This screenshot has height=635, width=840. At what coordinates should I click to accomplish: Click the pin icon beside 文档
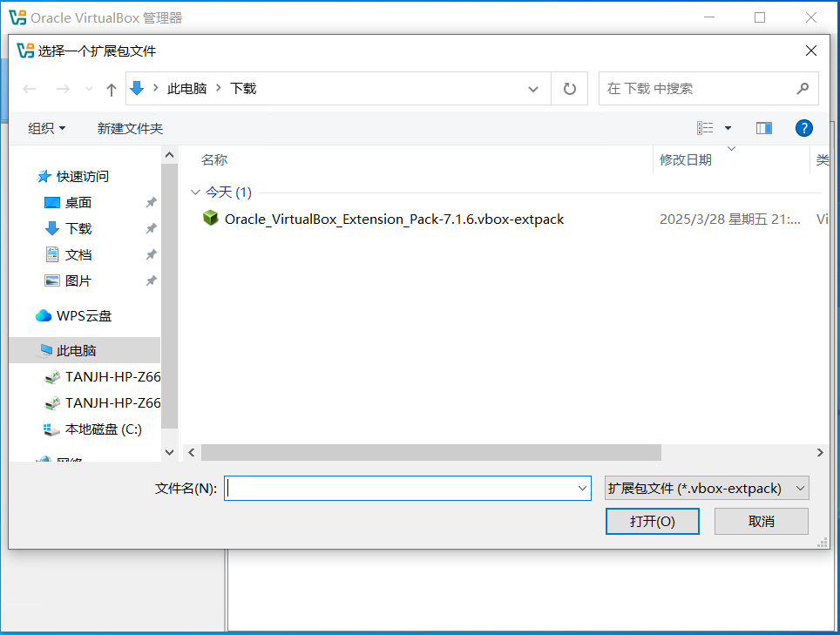click(151, 255)
